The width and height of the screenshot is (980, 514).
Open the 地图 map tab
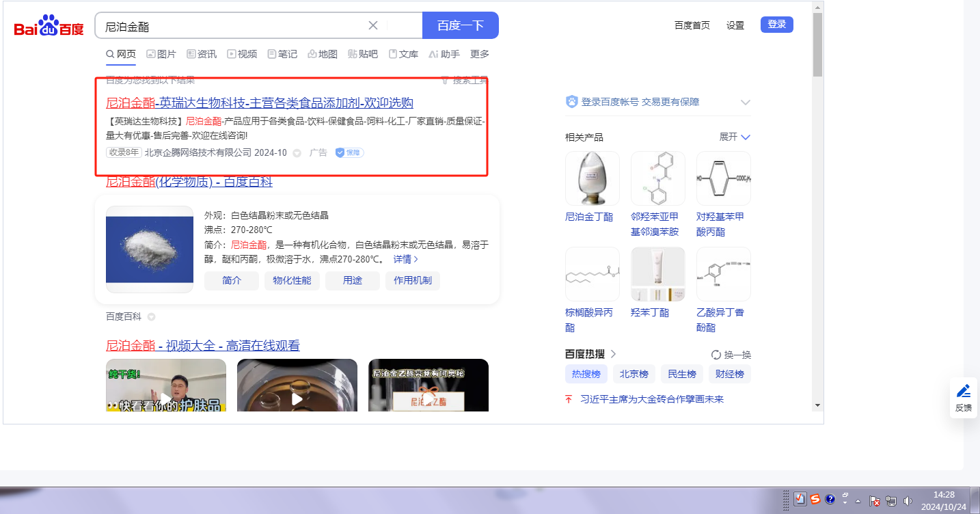click(323, 54)
